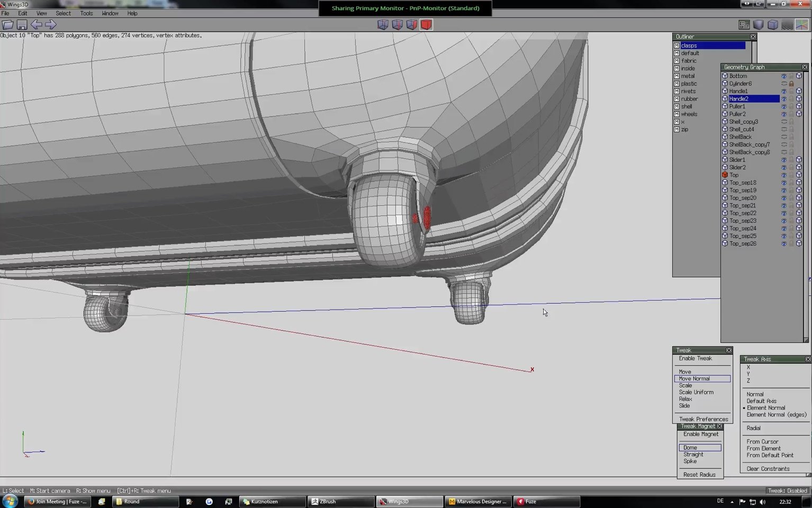The height and width of the screenshot is (508, 812).
Task: Open Marvelous Designer from the taskbar
Action: click(x=478, y=502)
